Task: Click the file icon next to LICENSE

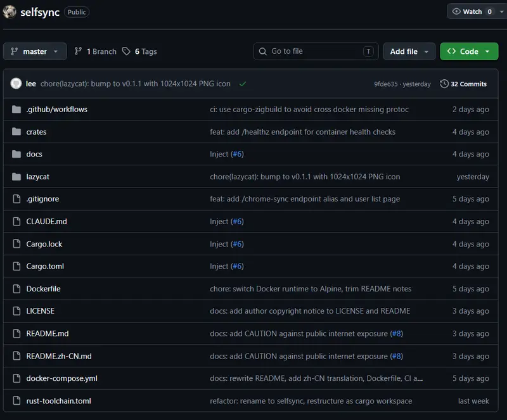Action: point(16,311)
